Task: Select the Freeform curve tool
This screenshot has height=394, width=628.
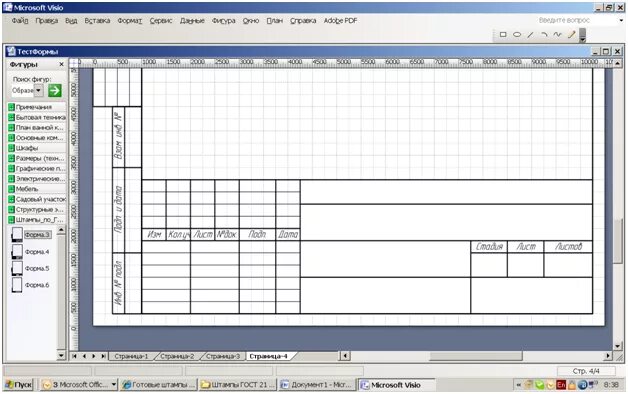Action: coord(558,35)
